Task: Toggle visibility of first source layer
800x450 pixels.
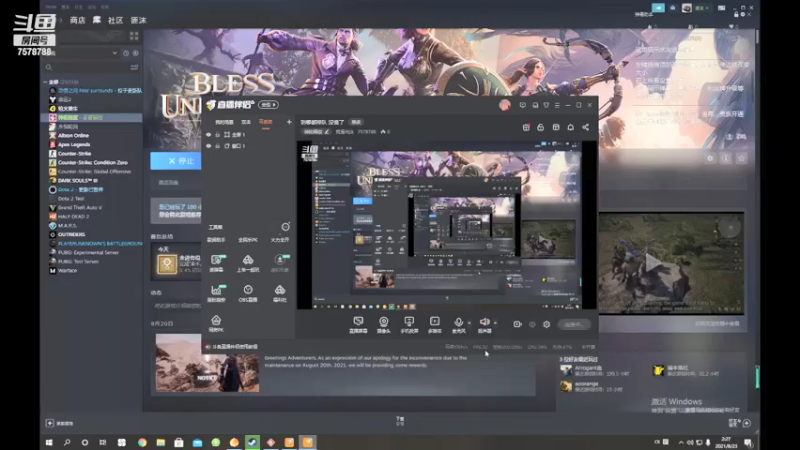Action: point(208,135)
